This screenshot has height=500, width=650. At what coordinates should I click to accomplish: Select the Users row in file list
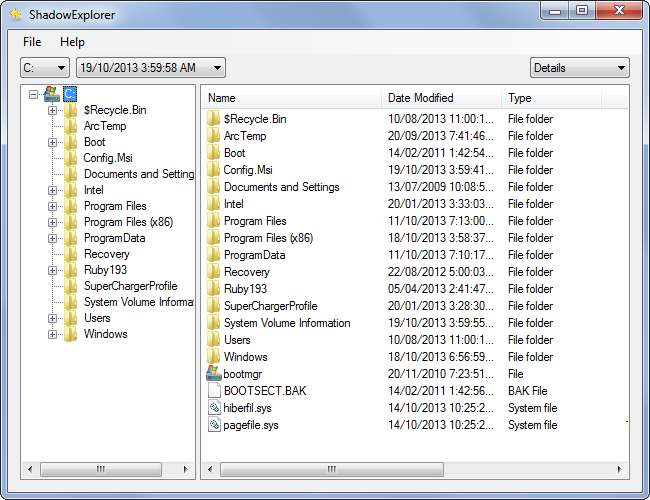pyautogui.click(x=415, y=340)
